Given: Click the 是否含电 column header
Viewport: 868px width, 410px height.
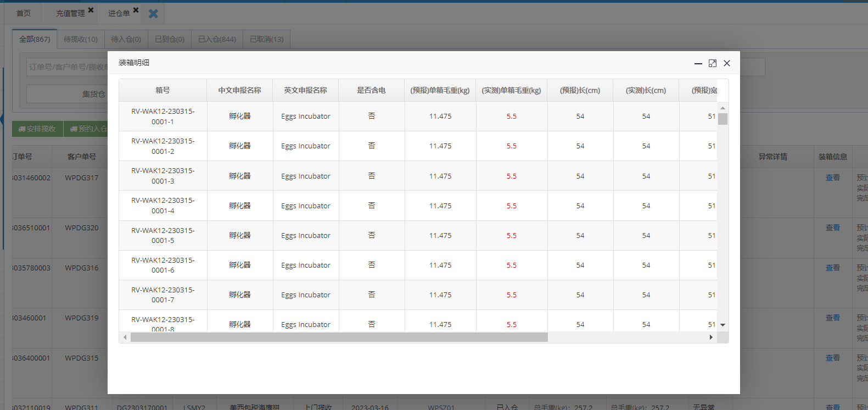Looking at the screenshot, I should [x=372, y=90].
